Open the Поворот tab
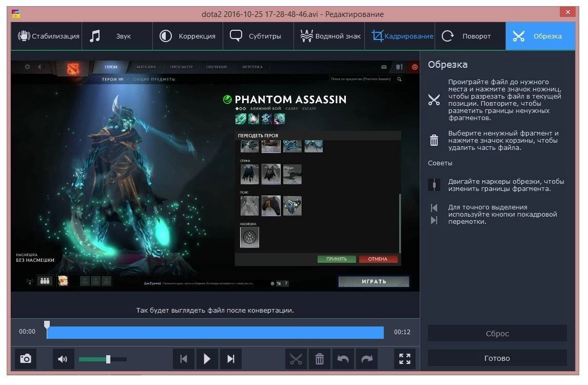588x385 pixels. [471, 36]
